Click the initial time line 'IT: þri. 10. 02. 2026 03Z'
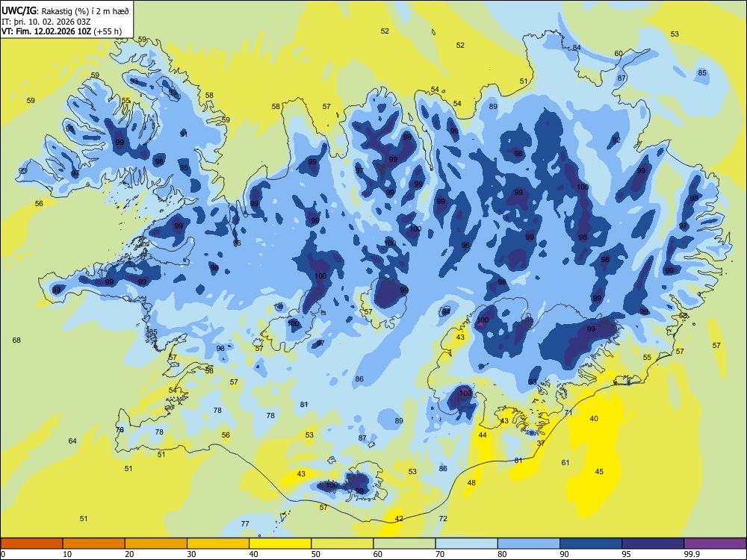 pos(46,22)
